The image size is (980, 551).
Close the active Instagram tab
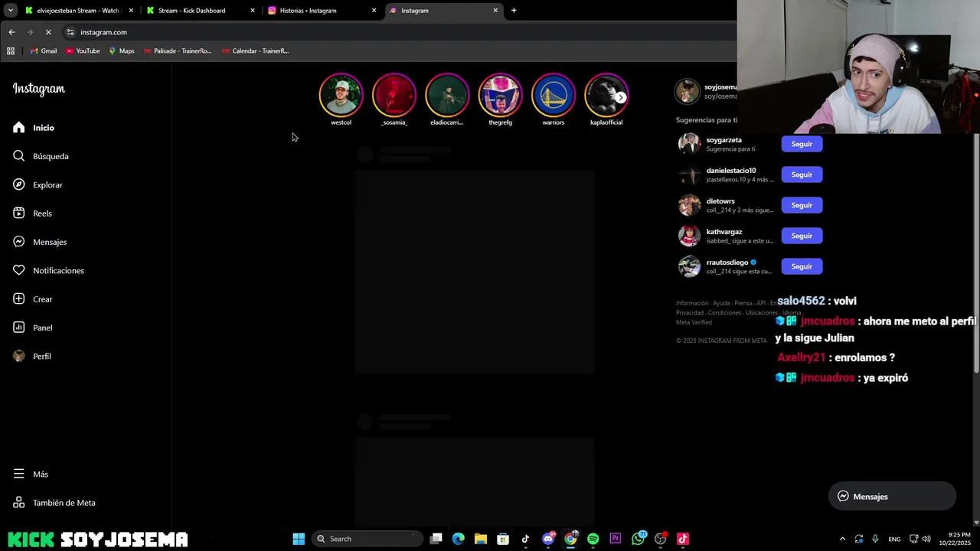[x=495, y=11]
